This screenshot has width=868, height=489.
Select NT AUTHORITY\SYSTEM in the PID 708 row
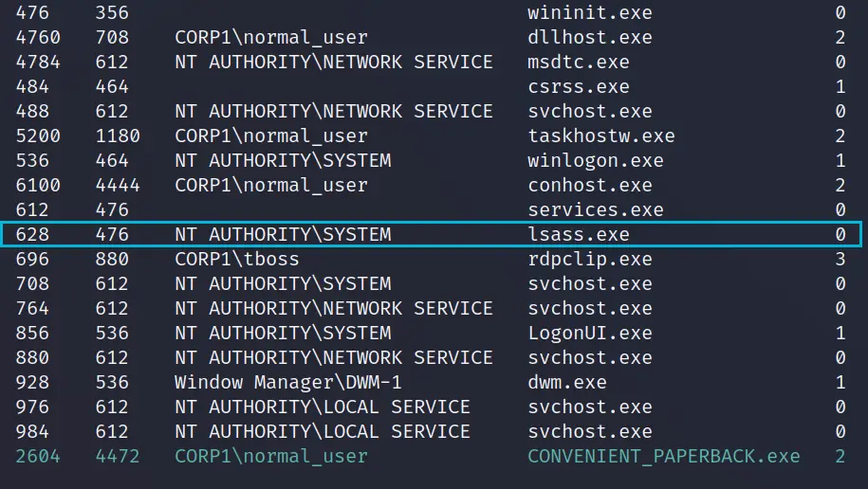tap(283, 283)
